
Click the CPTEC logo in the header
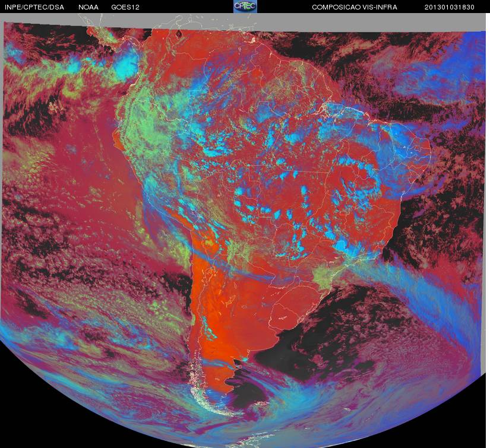coord(245,7)
